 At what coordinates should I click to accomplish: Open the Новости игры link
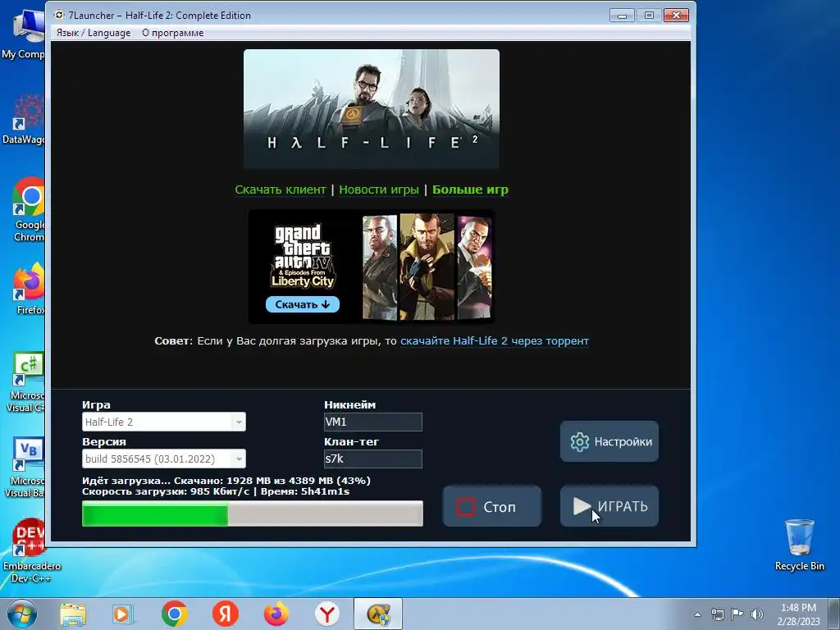(379, 189)
